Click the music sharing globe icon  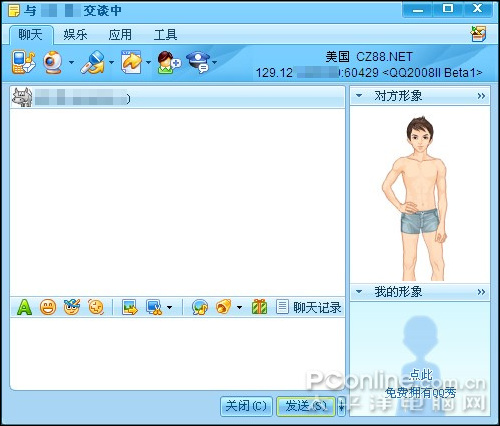point(200,307)
